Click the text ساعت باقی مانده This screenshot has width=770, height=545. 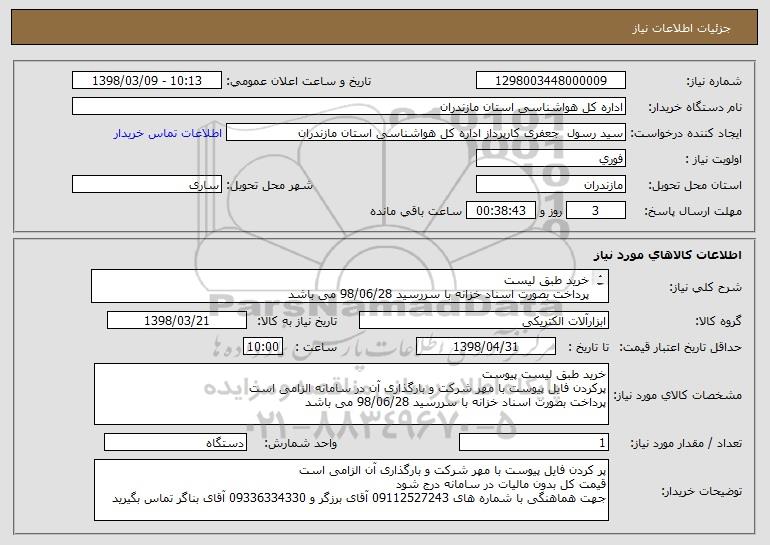click(x=415, y=211)
